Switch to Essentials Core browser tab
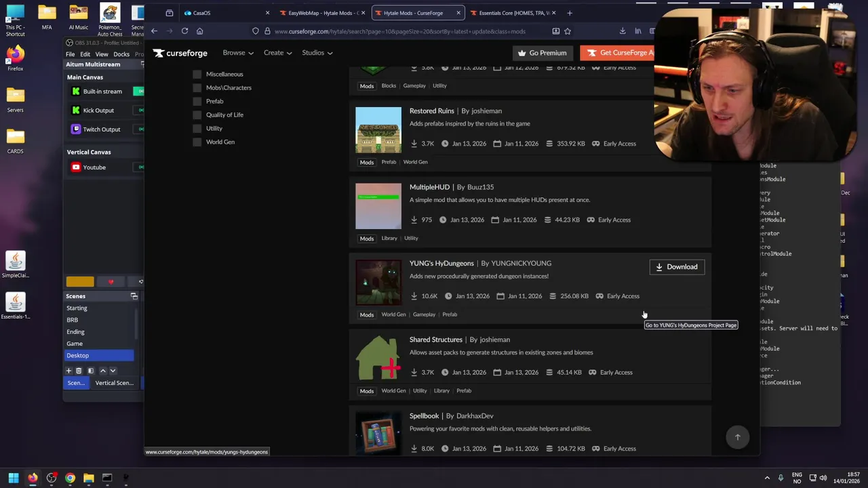The image size is (868, 488). click(x=513, y=13)
